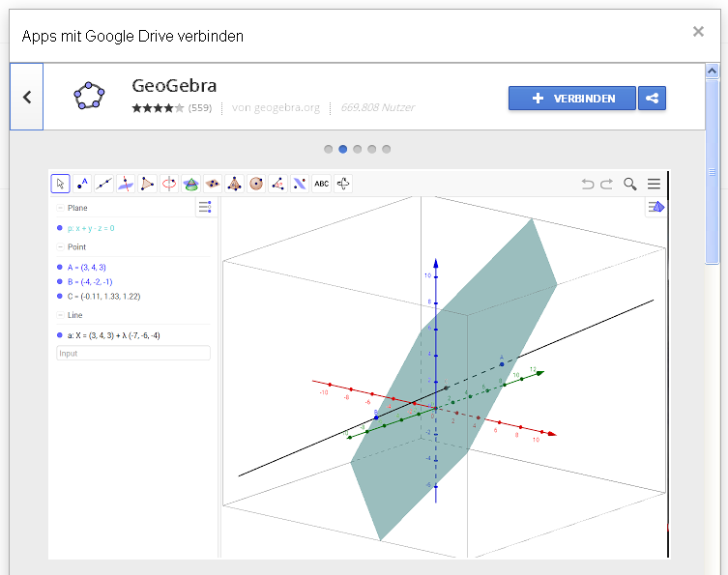The height and width of the screenshot is (575, 728).
Task: Go back using the left chevron
Action: pyautogui.click(x=27, y=97)
